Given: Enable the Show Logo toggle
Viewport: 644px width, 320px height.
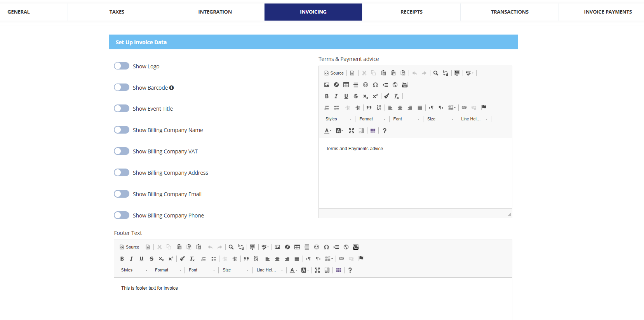Looking at the screenshot, I should (122, 66).
